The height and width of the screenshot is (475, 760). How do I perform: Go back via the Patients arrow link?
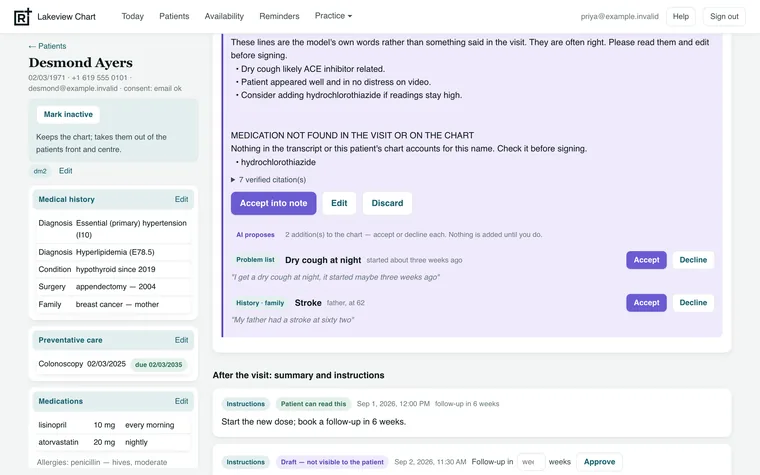click(x=47, y=46)
